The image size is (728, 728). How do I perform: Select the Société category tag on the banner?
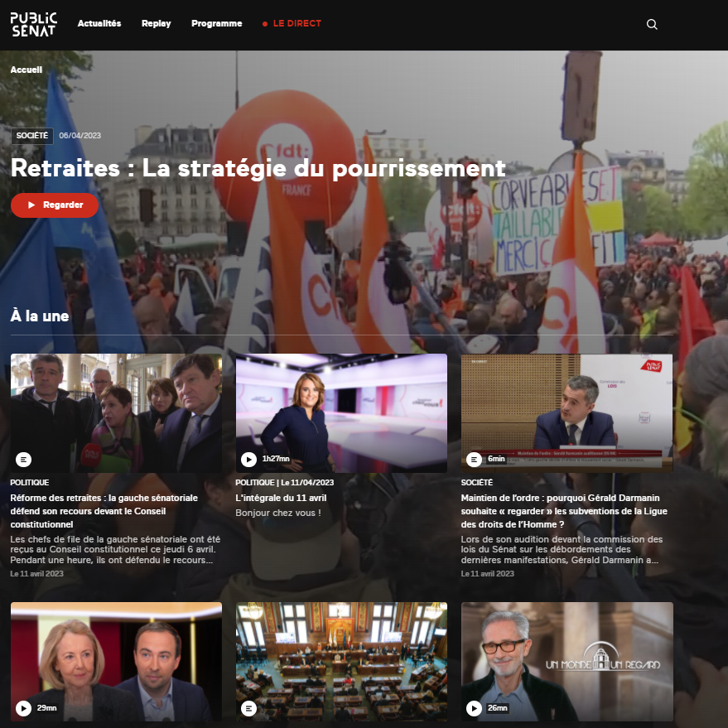point(32,136)
